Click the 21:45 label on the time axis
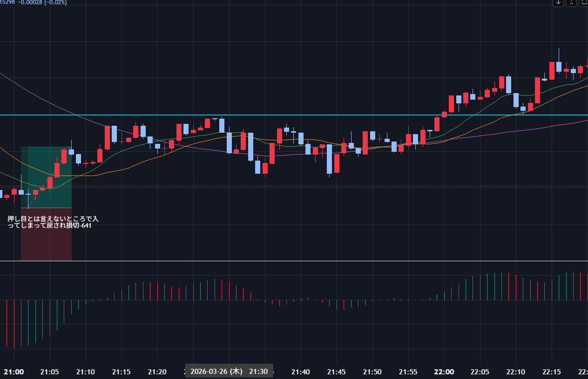 click(336, 372)
